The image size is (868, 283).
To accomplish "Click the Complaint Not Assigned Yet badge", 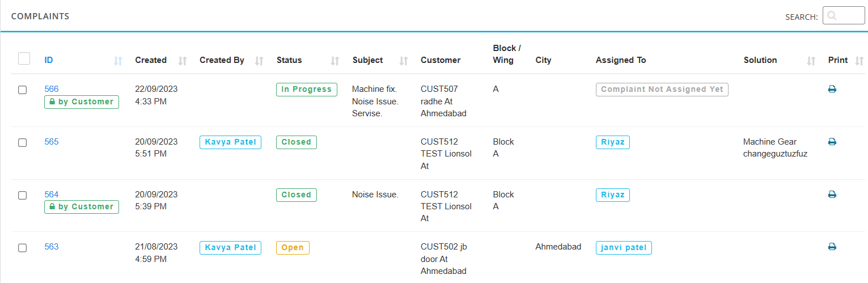I will click(662, 90).
